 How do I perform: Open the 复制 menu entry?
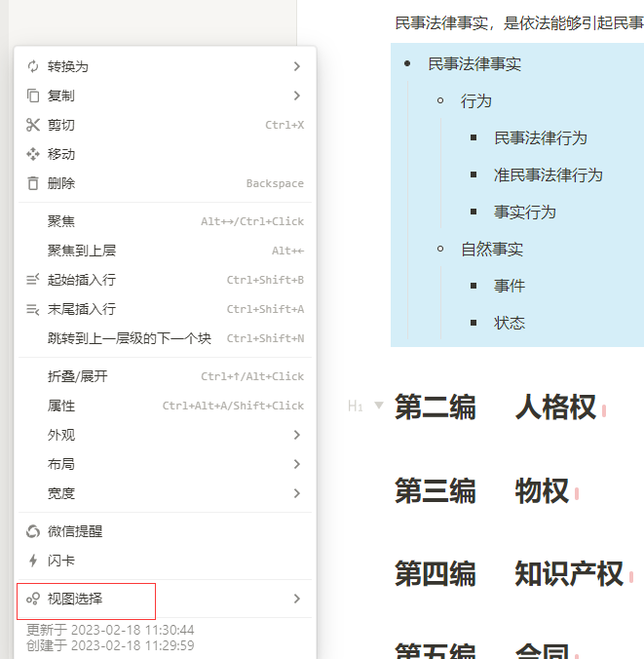pyautogui.click(x=165, y=96)
